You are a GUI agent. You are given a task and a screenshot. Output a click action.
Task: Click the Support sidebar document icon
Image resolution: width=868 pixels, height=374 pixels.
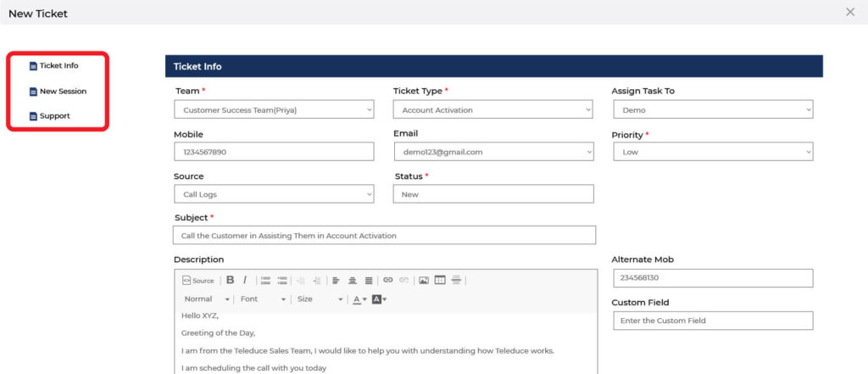(33, 117)
